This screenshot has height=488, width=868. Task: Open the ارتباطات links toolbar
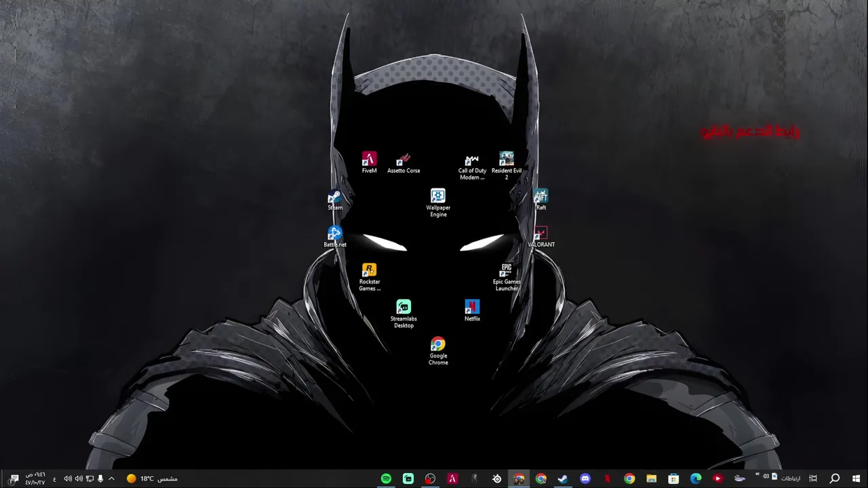tap(790, 479)
